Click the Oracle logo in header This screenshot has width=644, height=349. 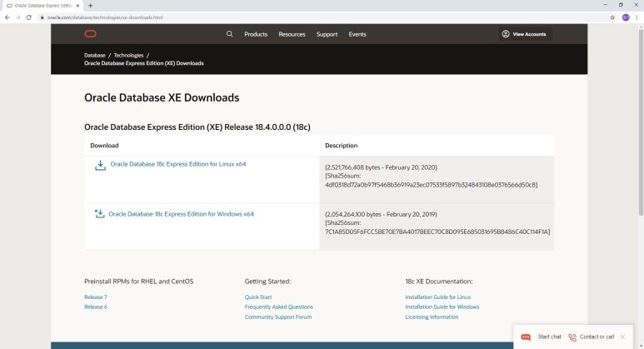click(x=90, y=34)
